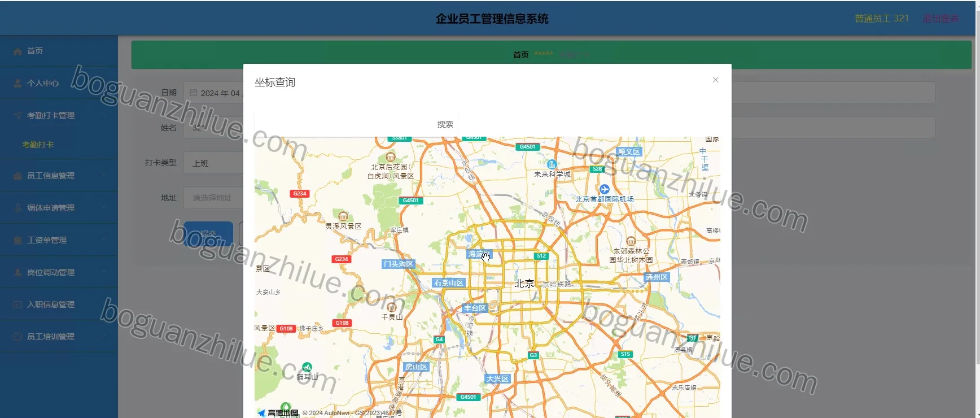Screen dimensions: 980x418
Task: Expand the 员工培训管理 menu arrow
Action: tap(103, 337)
